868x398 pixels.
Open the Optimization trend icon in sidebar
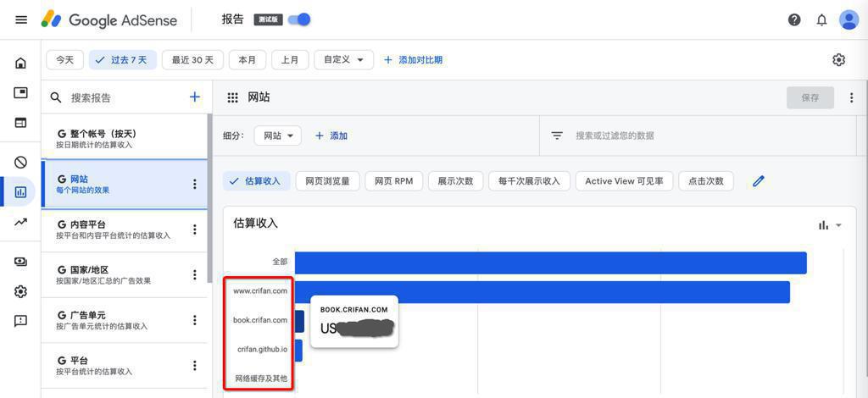20,222
